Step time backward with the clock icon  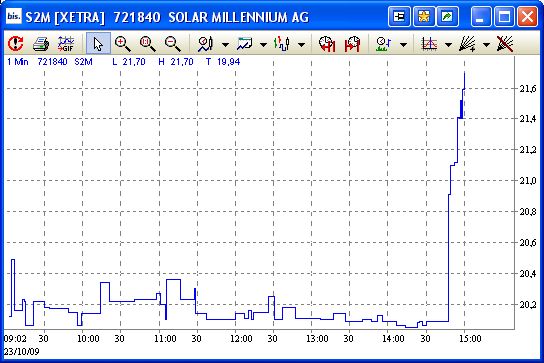click(x=327, y=44)
